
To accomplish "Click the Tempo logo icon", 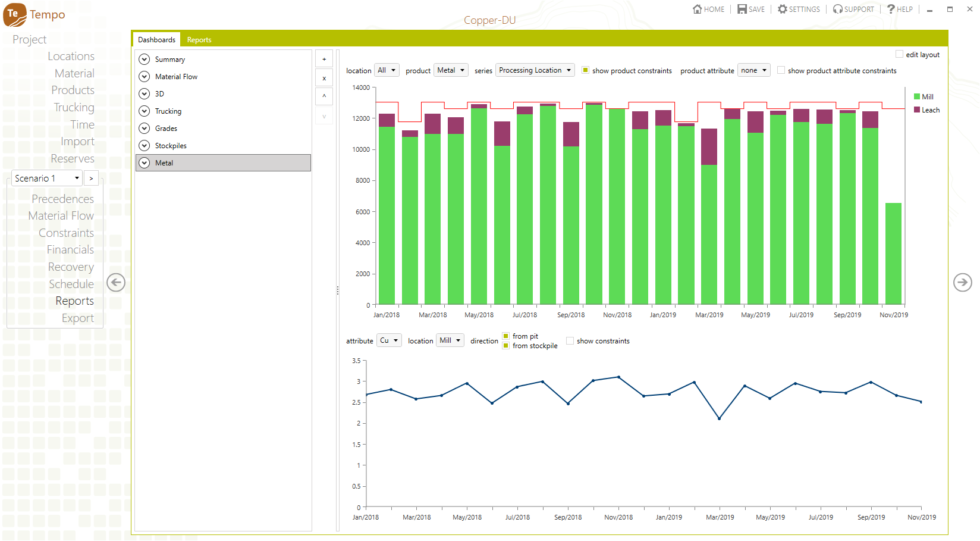I will click(15, 15).
